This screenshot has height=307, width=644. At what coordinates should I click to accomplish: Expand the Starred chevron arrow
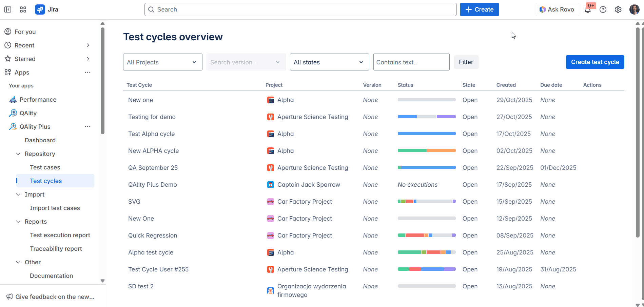(88, 59)
